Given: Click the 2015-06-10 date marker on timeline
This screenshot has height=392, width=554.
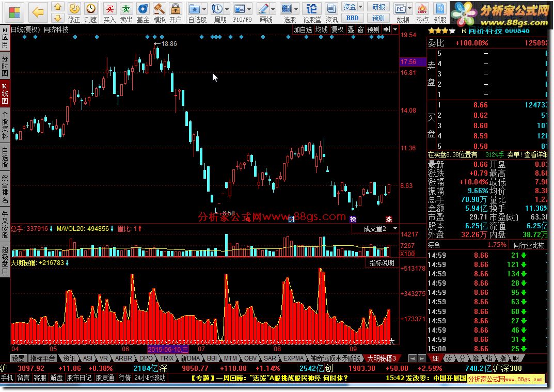Looking at the screenshot, I should (168, 349).
